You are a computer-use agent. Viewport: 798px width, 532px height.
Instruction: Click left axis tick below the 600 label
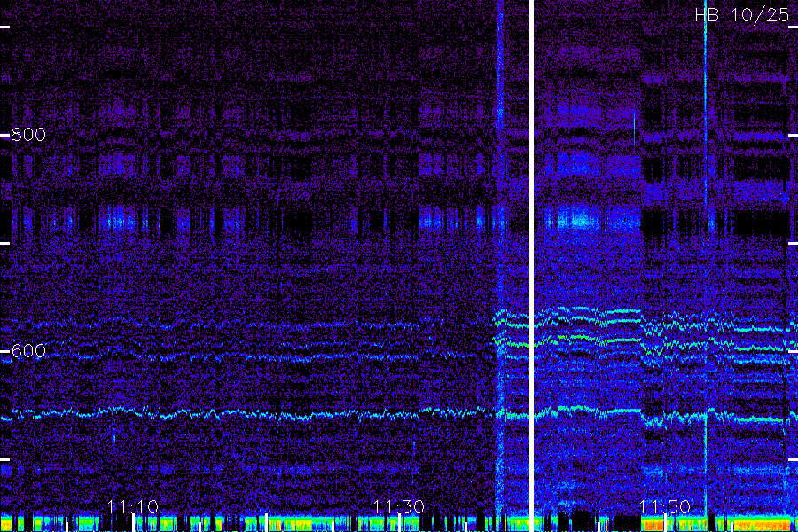pyautogui.click(x=5, y=459)
